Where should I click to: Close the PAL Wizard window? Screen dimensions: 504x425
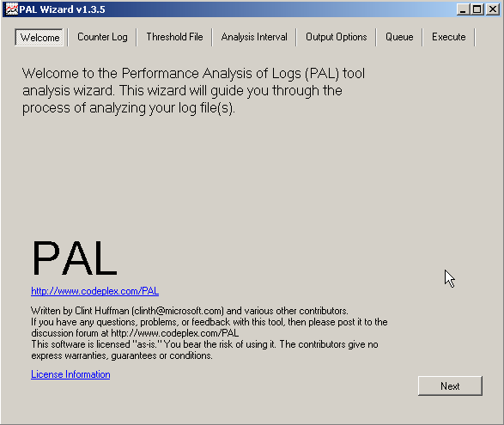pyautogui.click(x=493, y=9)
